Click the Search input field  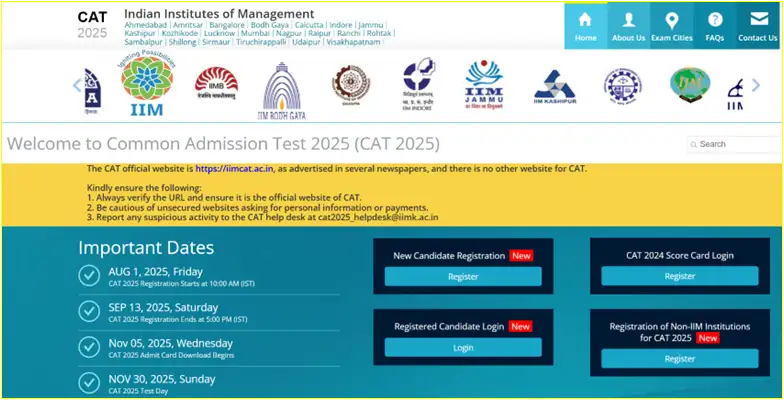point(734,144)
